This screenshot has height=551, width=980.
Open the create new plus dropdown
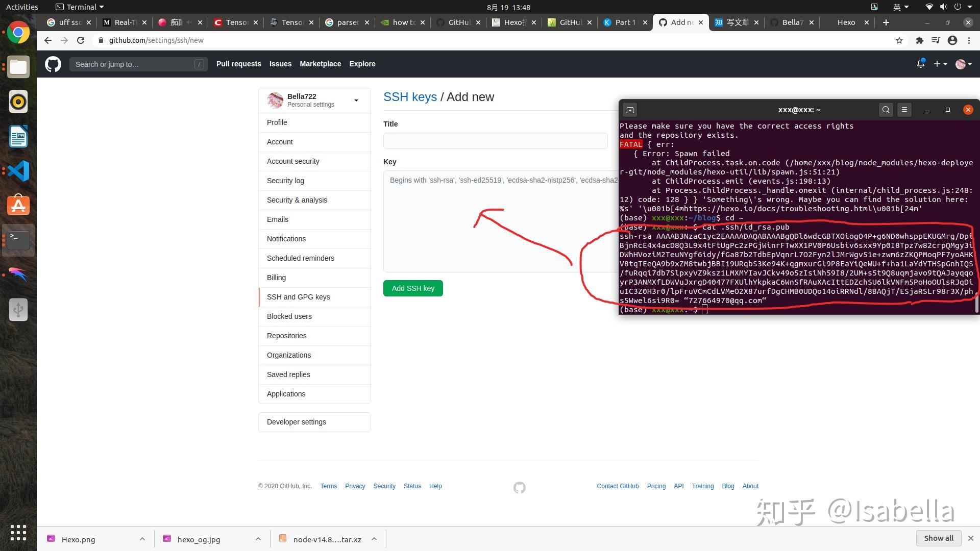pyautogui.click(x=940, y=64)
